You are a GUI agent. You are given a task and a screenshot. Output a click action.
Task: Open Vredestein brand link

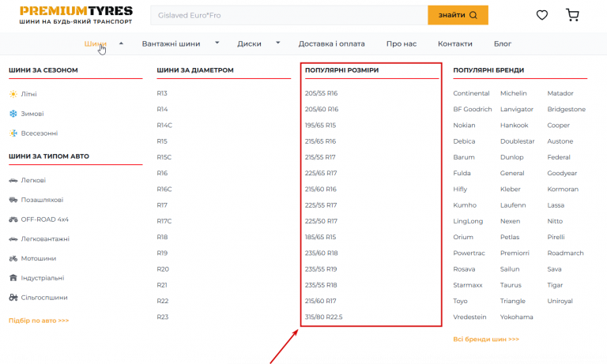(469, 317)
